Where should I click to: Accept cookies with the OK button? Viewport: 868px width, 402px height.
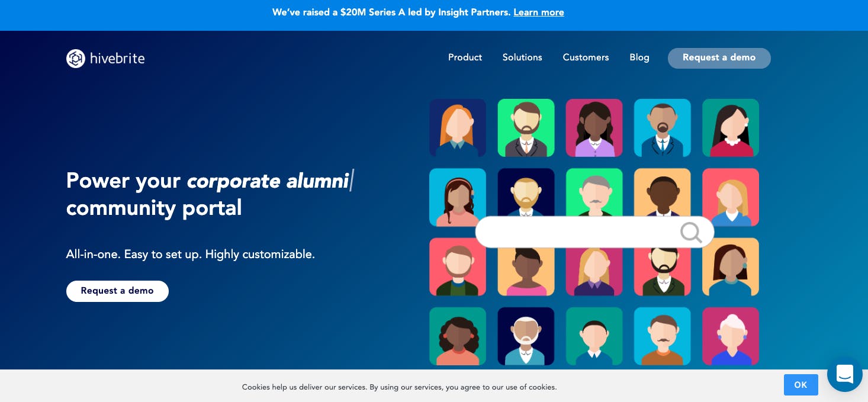coord(801,385)
